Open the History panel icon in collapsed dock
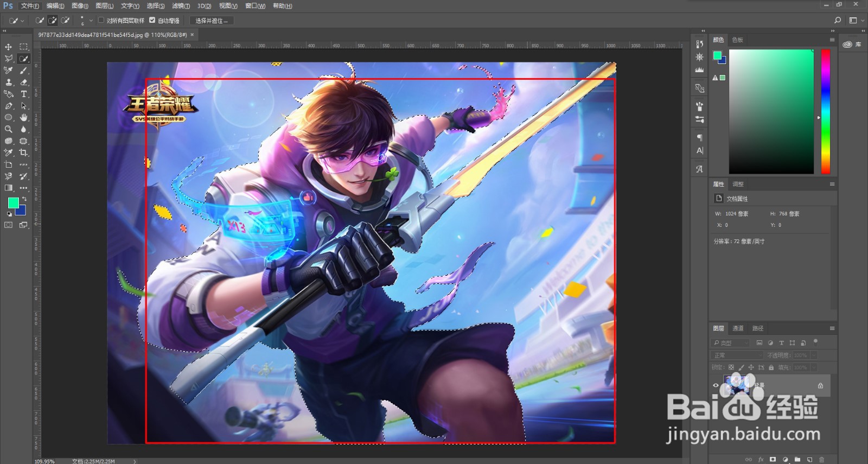This screenshot has width=868, height=464. tap(699, 44)
